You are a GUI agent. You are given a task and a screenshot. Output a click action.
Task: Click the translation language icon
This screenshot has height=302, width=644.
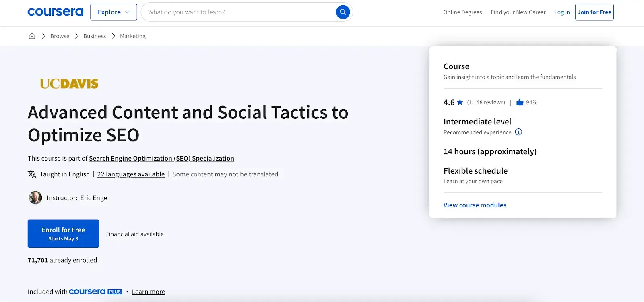(32, 174)
